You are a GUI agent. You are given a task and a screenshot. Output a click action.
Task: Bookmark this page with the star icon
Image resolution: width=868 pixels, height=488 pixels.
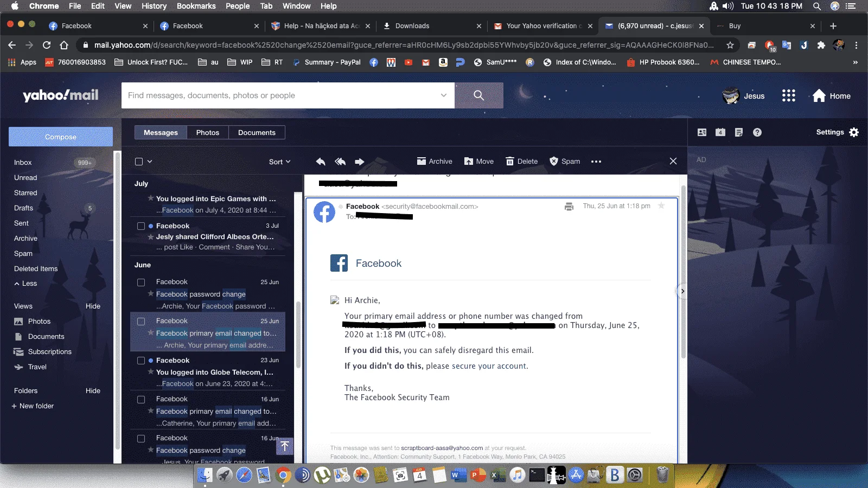tap(730, 45)
